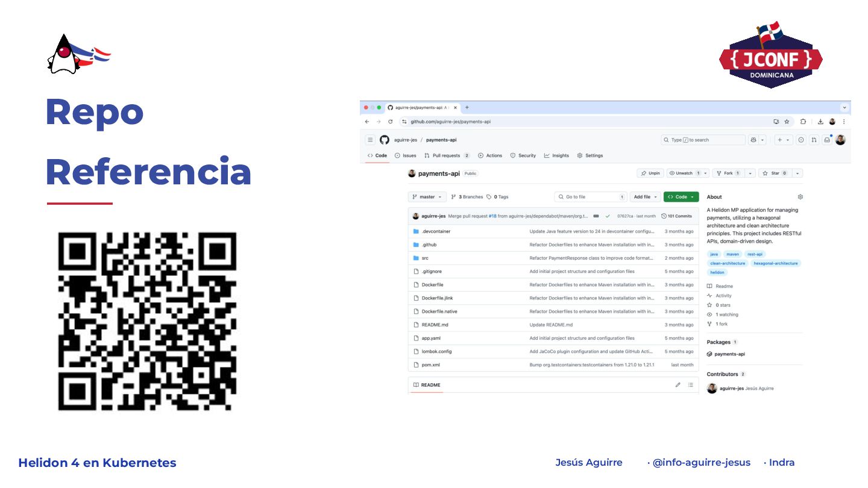
Task: Open the GitHub hamburger navigation menu
Action: pos(370,140)
